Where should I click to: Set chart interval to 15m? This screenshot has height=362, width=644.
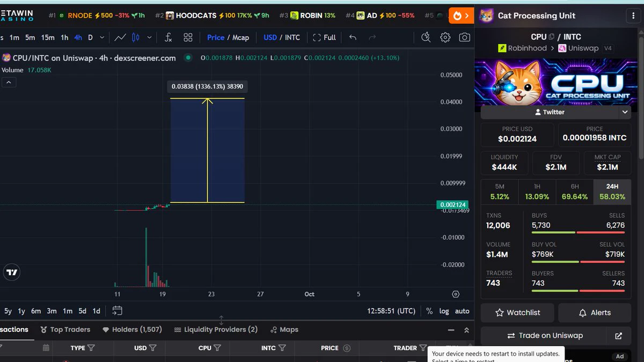(x=48, y=38)
